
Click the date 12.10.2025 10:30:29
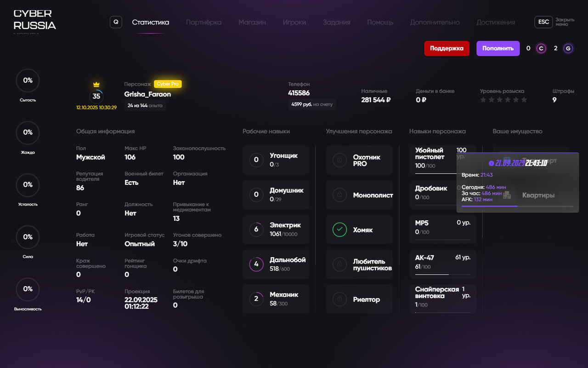tap(96, 108)
